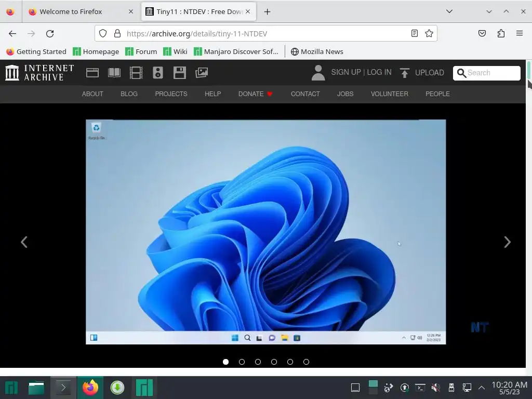Open the VOLUNTEER link
The height and width of the screenshot is (399, 532).
390,94
